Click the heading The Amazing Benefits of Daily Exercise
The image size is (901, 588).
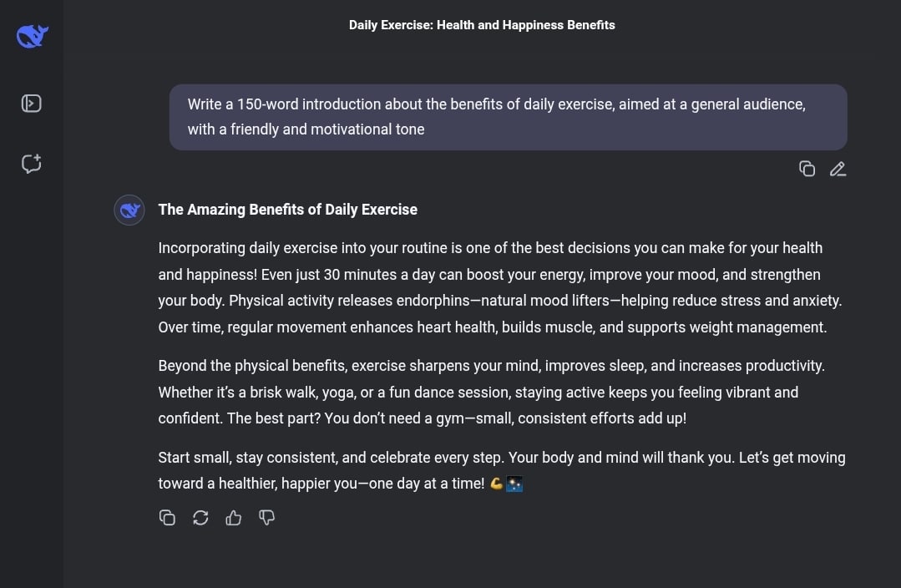288,210
